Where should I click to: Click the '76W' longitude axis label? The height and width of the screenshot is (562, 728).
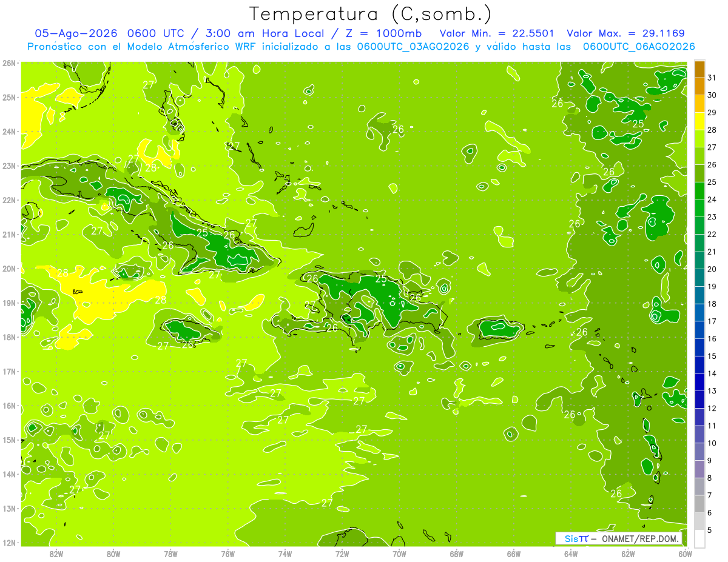(227, 554)
